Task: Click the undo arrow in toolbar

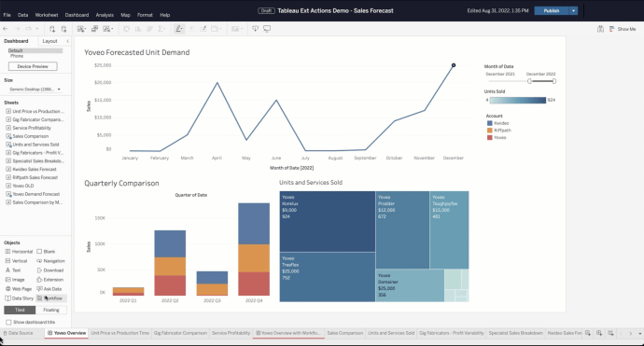Action: [x=6, y=29]
